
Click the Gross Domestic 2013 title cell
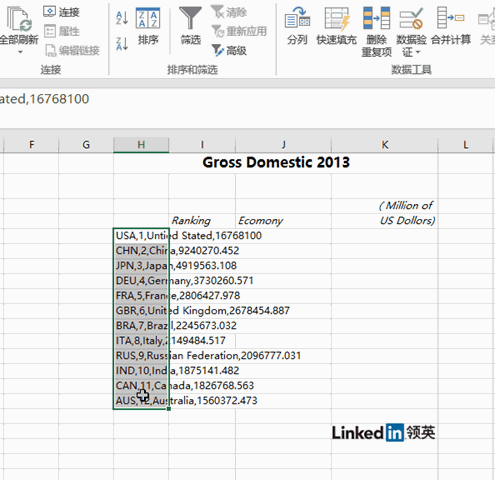pos(276,163)
